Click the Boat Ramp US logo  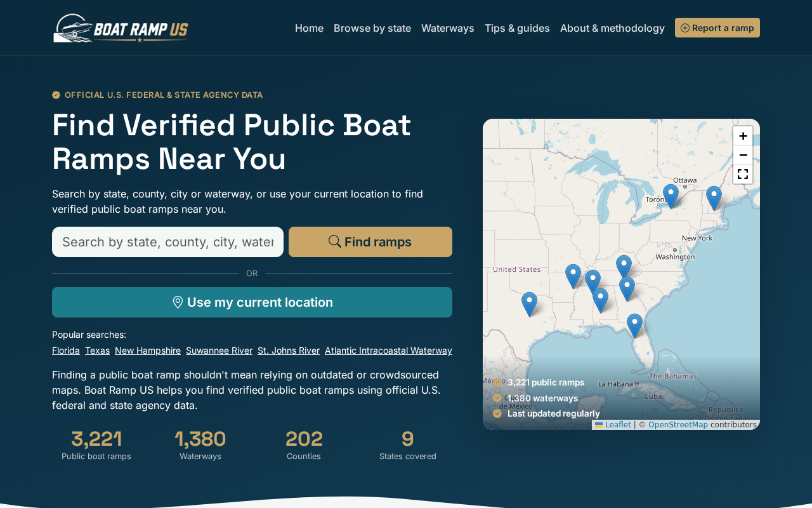(121, 28)
